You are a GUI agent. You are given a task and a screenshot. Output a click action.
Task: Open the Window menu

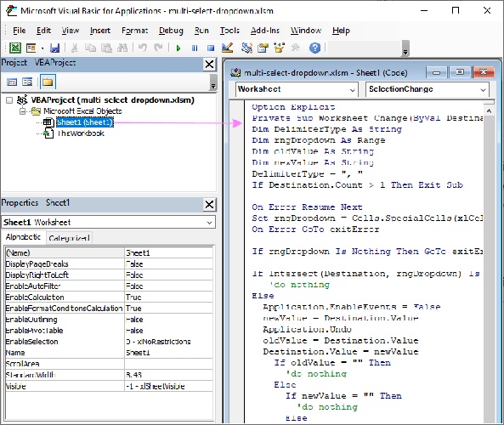(x=306, y=31)
